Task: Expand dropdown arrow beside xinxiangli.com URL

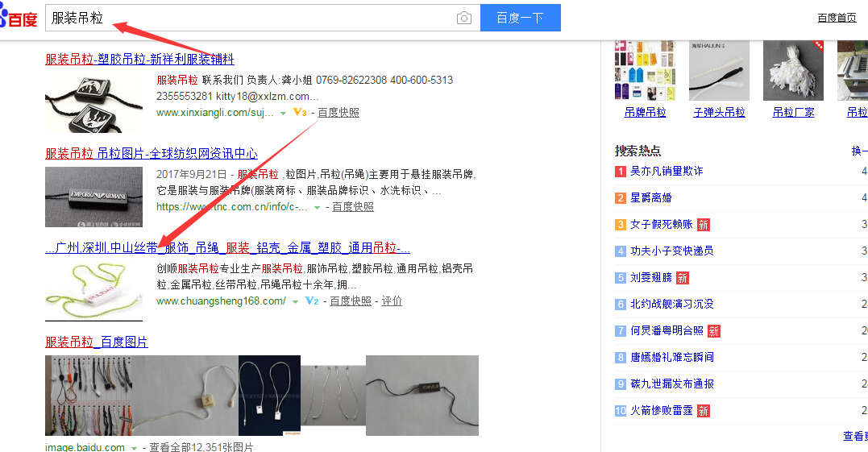Action: [283, 114]
